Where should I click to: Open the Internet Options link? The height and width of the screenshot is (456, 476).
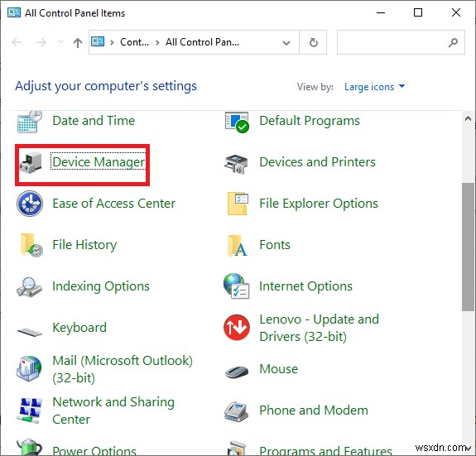(305, 286)
